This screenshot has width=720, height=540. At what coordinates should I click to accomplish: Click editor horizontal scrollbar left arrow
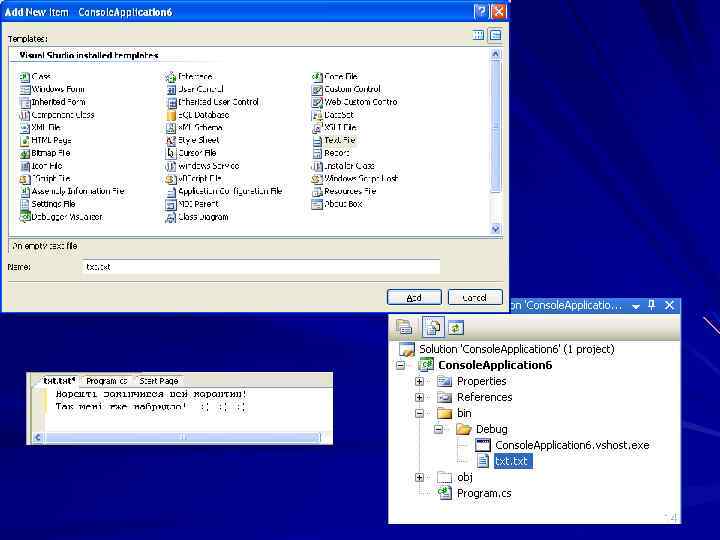pos(38,438)
